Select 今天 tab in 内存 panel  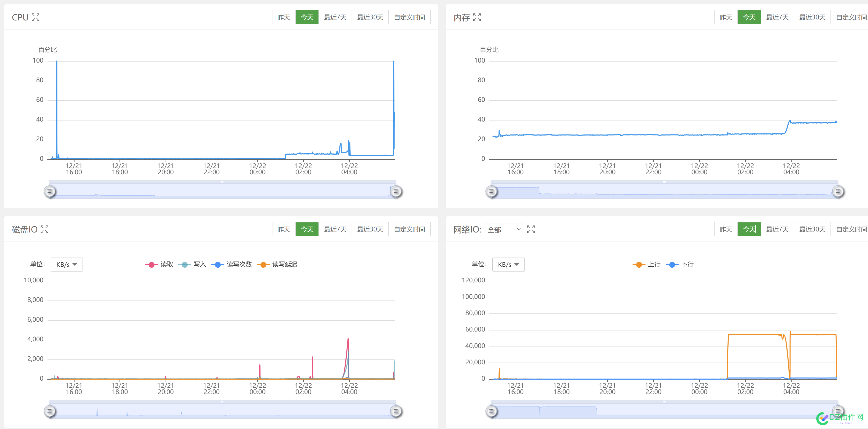[749, 17]
